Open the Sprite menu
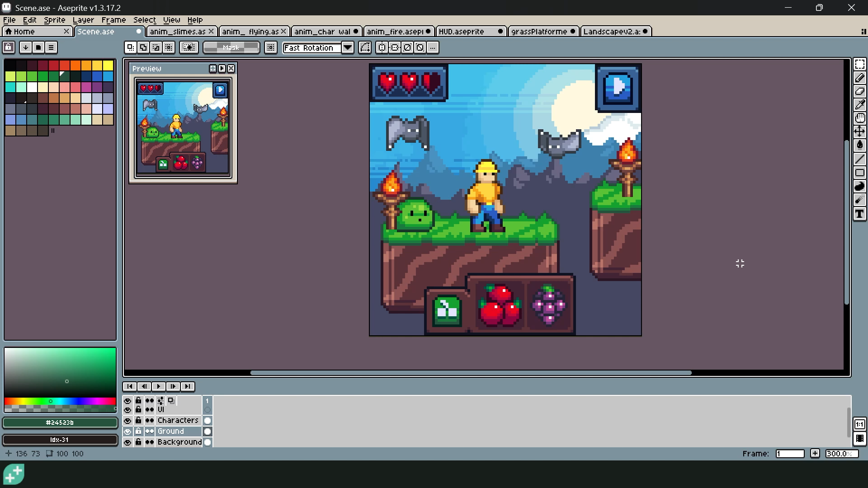Screen dimensions: 868x488 point(54,20)
